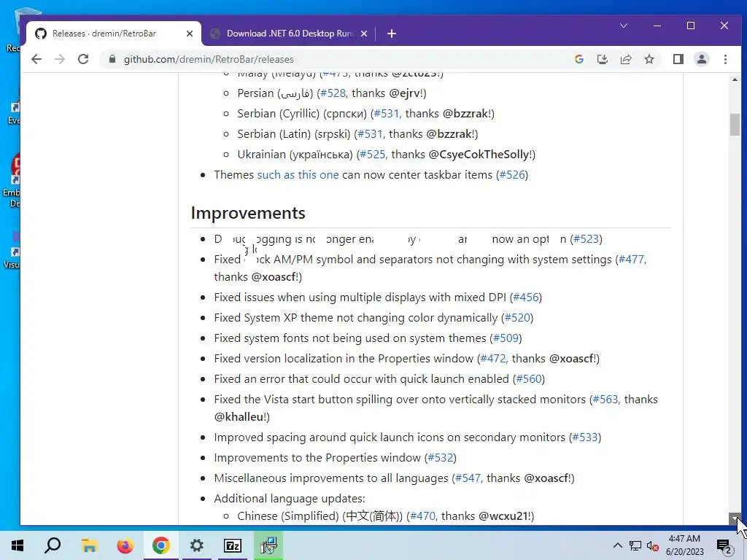Open issue link #560 about quick launch
Image resolution: width=747 pixels, height=560 pixels.
(529, 379)
